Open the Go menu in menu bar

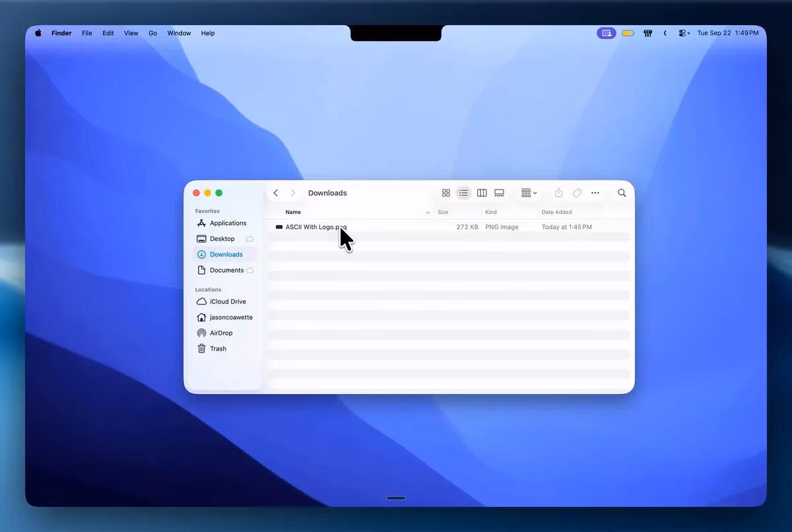pos(153,33)
